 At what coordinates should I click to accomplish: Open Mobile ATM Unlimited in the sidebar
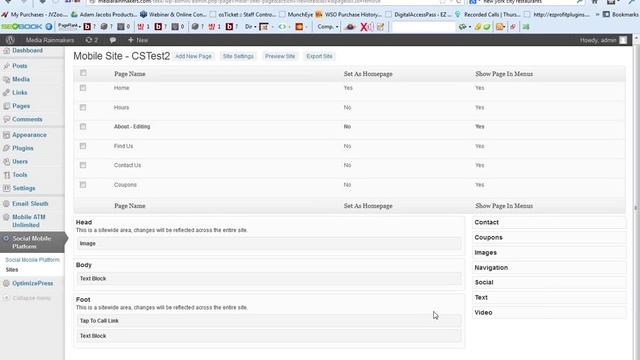(29, 221)
